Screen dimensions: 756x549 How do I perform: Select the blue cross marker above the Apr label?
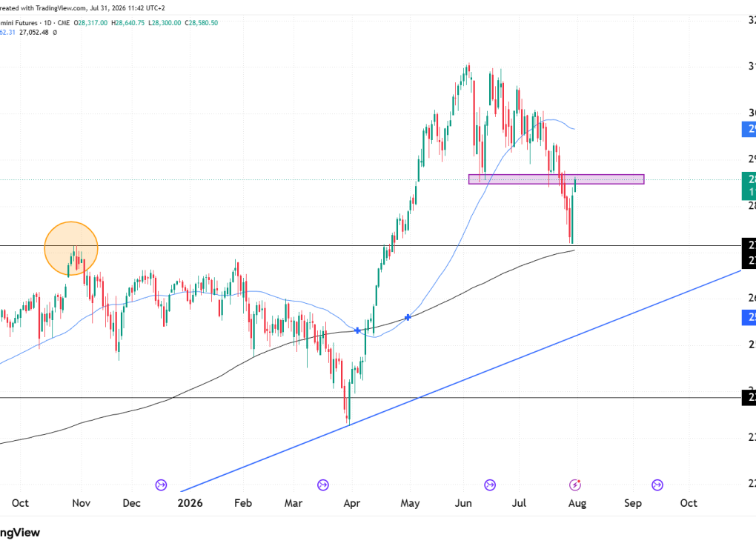coord(357,330)
